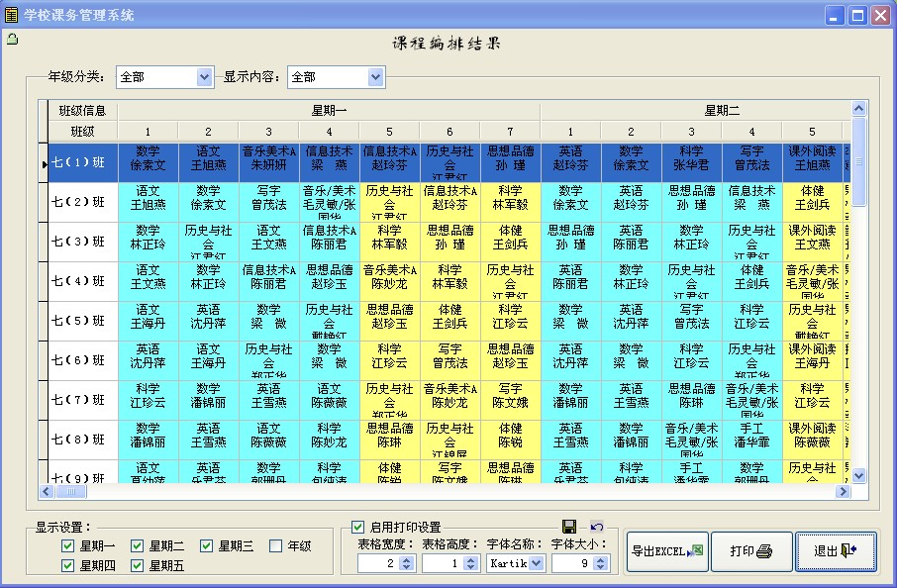Select the 七(6)班 row header

point(82,359)
